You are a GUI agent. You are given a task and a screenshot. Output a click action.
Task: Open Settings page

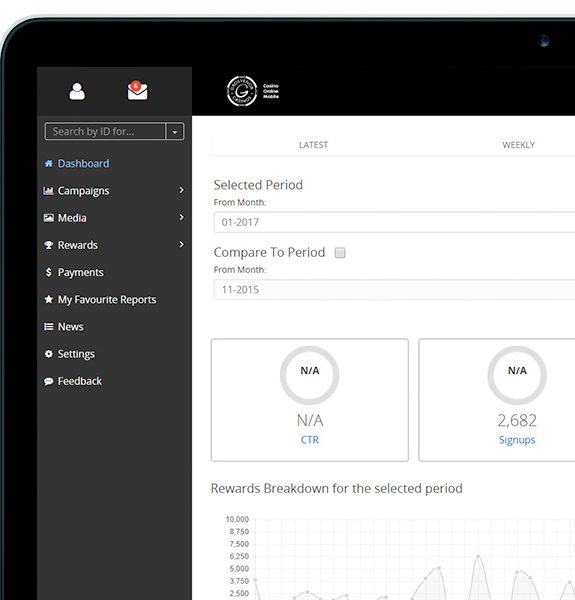76,354
